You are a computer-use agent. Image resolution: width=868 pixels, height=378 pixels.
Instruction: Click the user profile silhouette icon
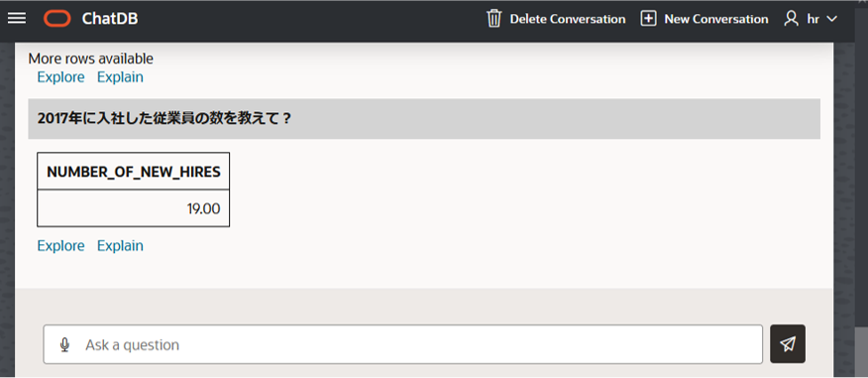tap(791, 18)
